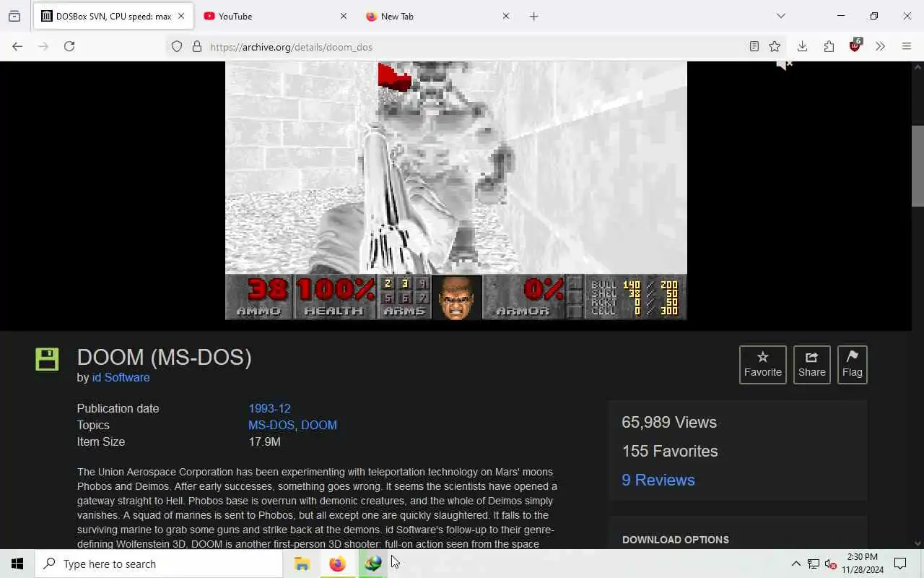Click the Firefox View icon

(14, 16)
